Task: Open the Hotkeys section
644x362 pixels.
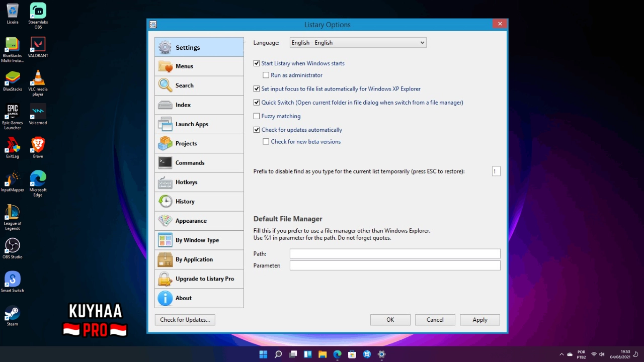Action: pyautogui.click(x=199, y=182)
